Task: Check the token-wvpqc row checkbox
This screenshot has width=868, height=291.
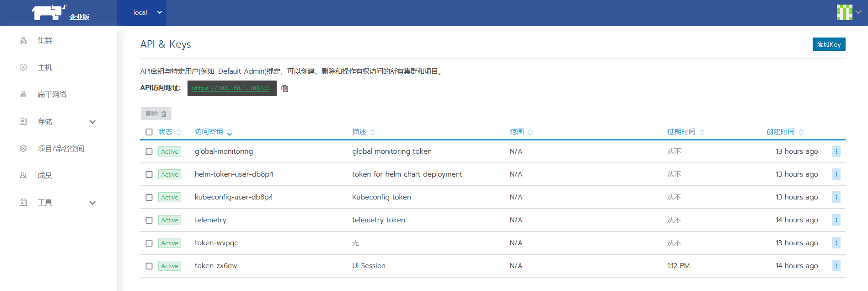Action: [149, 243]
